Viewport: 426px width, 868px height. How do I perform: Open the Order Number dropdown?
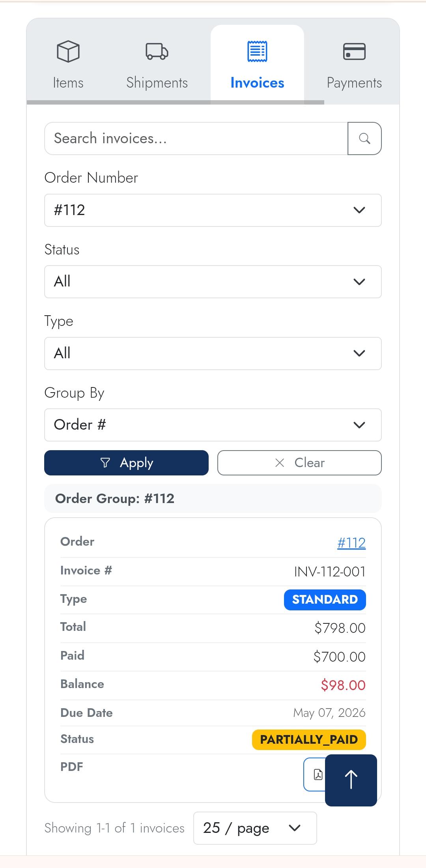pos(213,210)
